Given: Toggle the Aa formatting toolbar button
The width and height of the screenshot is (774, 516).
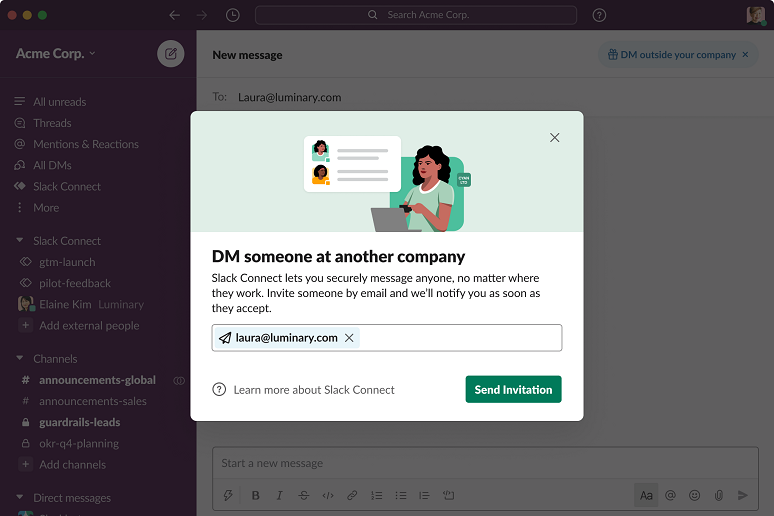Looking at the screenshot, I should [646, 495].
